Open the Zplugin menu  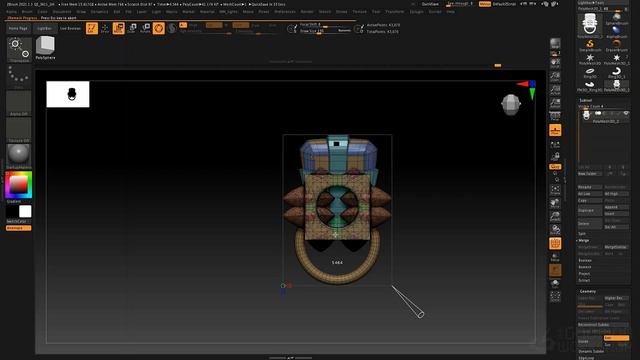click(x=416, y=12)
